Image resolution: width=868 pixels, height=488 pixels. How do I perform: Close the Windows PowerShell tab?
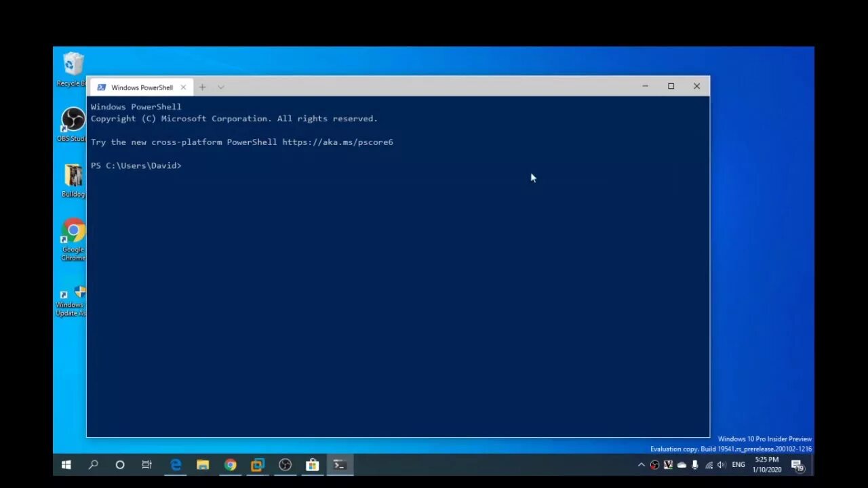point(183,87)
